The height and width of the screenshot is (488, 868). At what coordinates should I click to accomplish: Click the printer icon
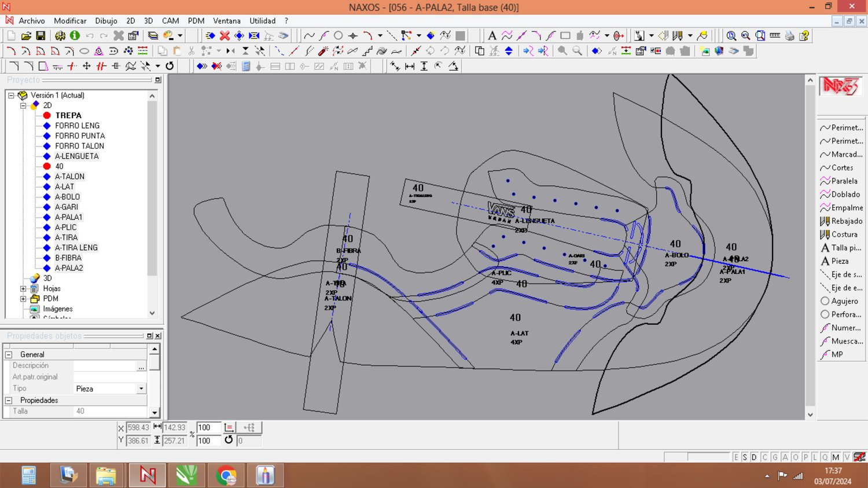[790, 36]
